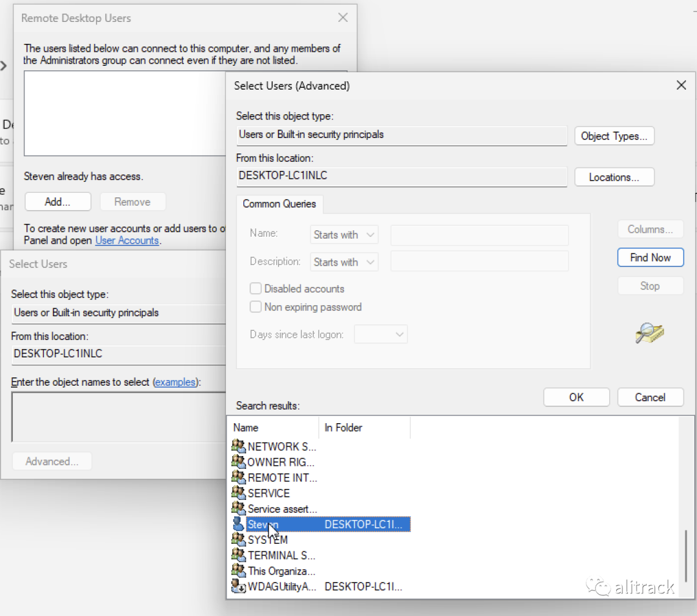Image resolution: width=697 pixels, height=616 pixels.
Task: Open the Description 'Starts with' dropdown
Action: pyautogui.click(x=344, y=262)
